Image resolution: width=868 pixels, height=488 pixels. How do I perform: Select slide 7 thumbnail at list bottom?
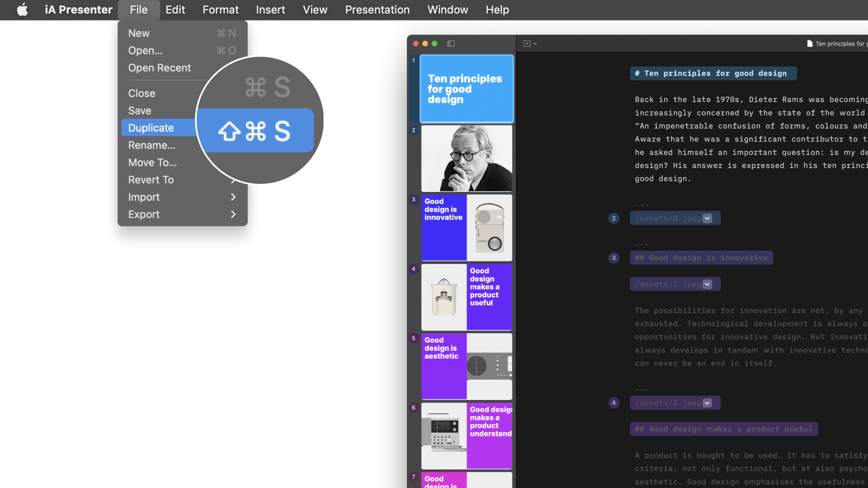click(467, 480)
